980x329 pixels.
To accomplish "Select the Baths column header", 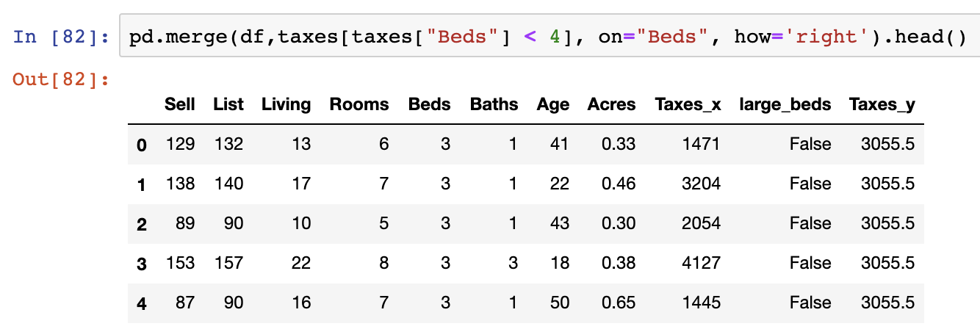I will coord(494,104).
